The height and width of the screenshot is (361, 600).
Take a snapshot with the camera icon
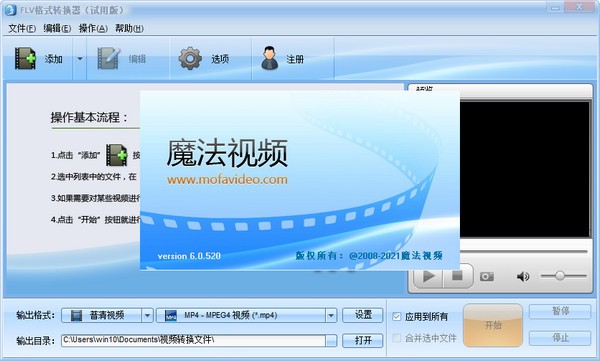pyautogui.click(x=487, y=276)
